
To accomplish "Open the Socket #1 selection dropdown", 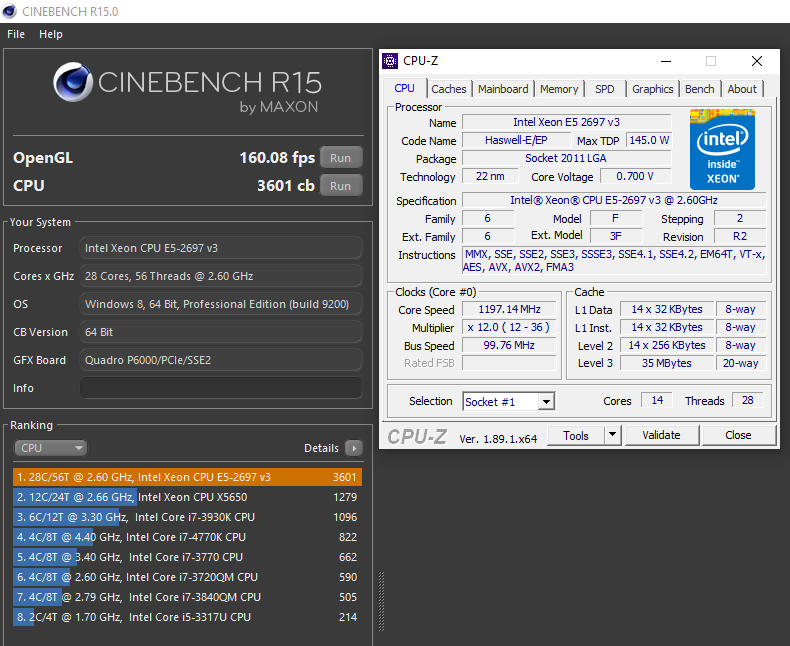I will coord(509,402).
